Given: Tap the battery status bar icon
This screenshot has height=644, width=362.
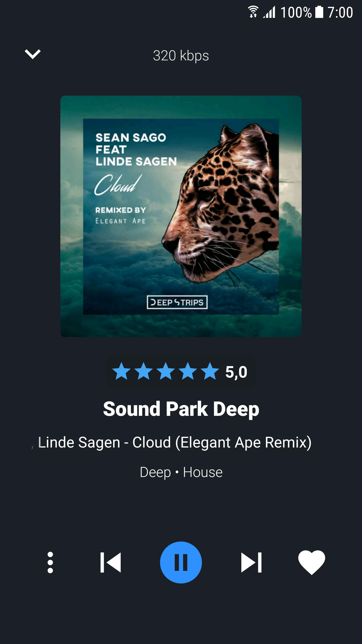Looking at the screenshot, I should (x=319, y=12).
